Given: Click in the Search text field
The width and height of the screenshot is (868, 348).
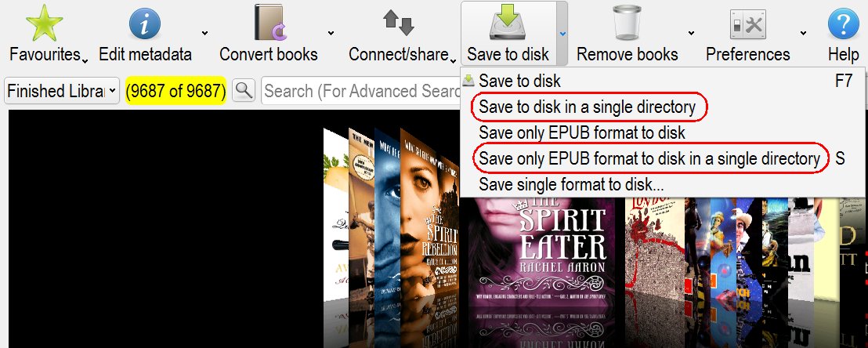Looking at the screenshot, I should coord(361,90).
